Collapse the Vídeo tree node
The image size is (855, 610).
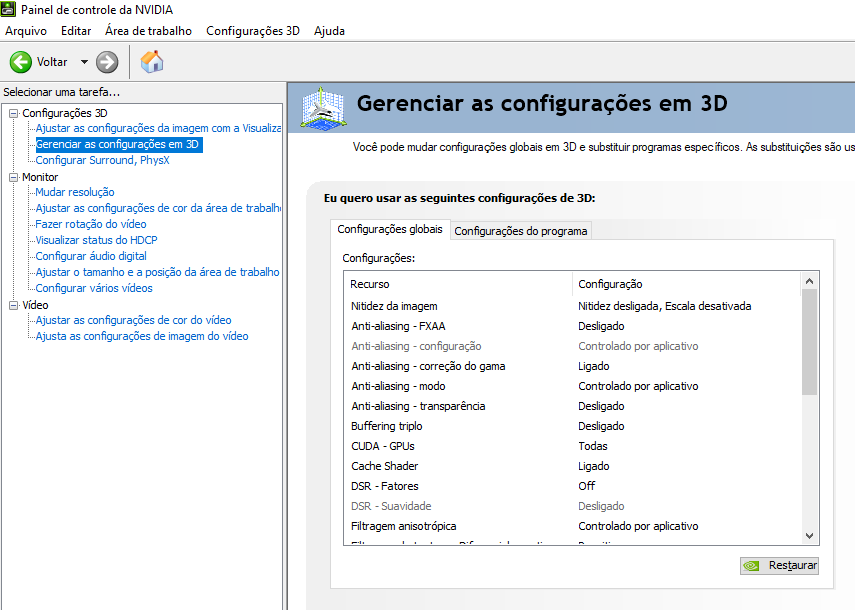pyautogui.click(x=14, y=305)
